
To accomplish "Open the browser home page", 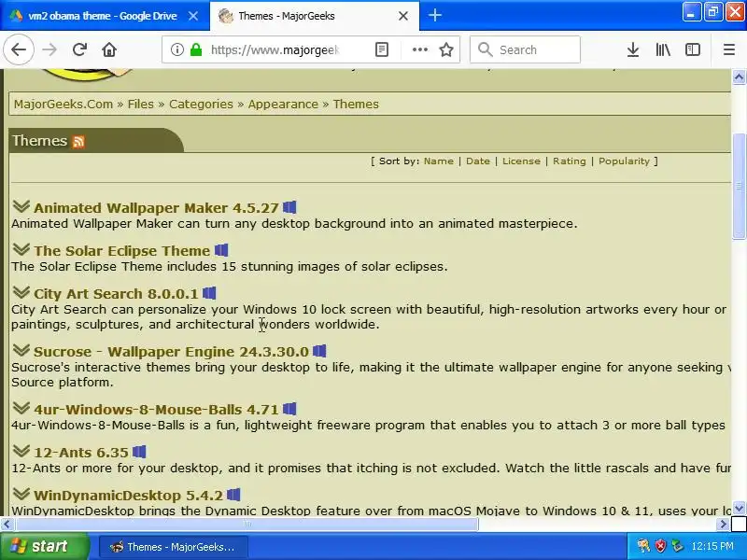I will point(109,49).
